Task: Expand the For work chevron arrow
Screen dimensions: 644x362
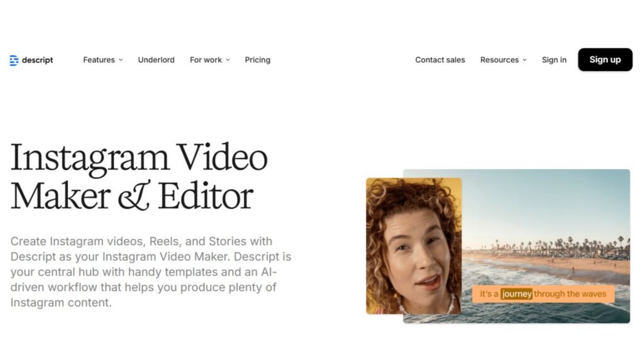Action: click(x=228, y=60)
